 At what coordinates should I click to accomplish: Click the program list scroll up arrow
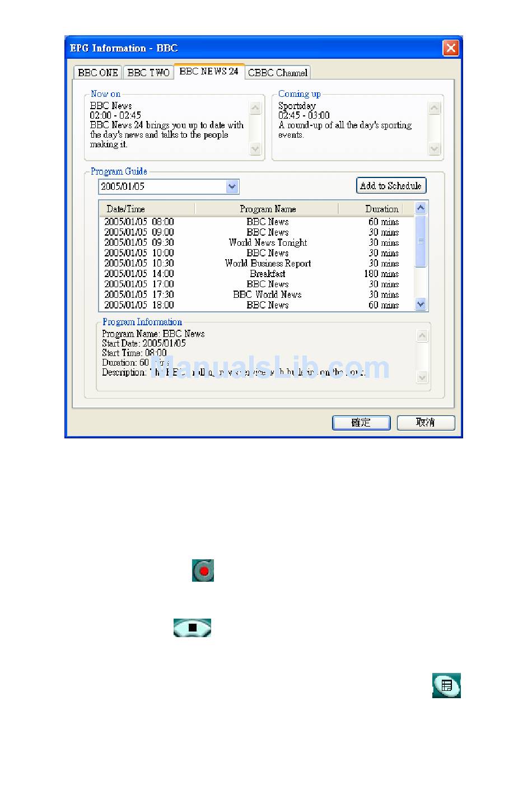[x=421, y=208]
